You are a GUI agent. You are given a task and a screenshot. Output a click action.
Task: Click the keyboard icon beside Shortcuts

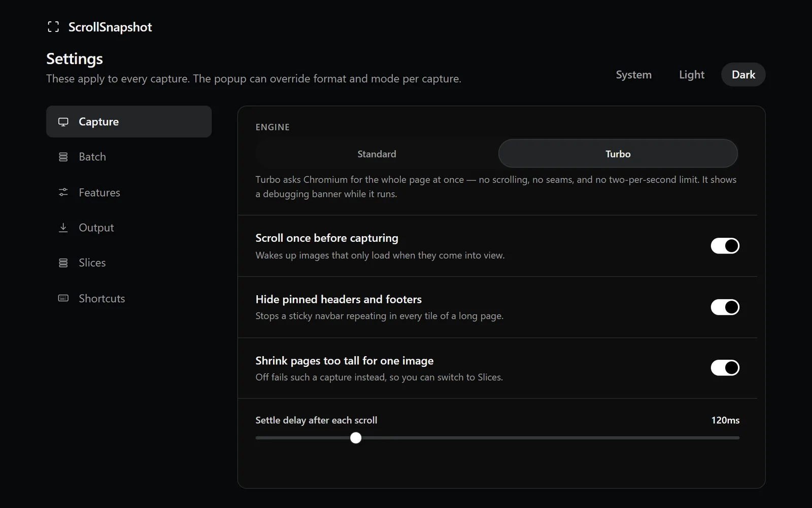(63, 298)
